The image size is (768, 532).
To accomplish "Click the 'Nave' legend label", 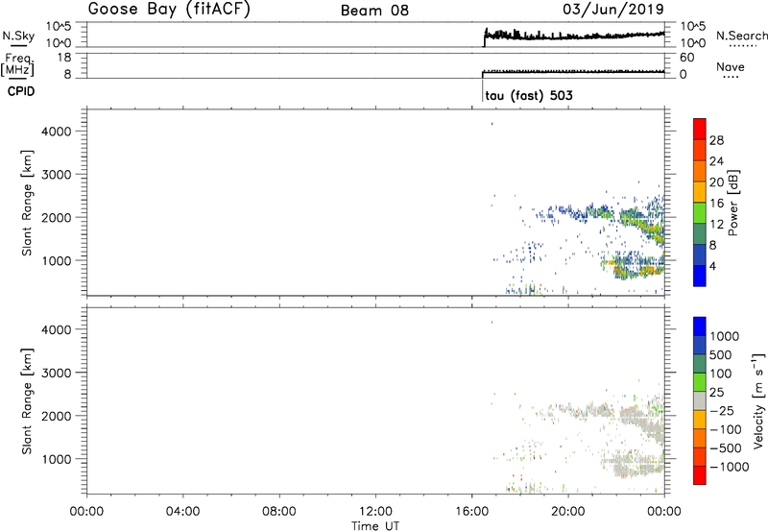I will 731,67.
